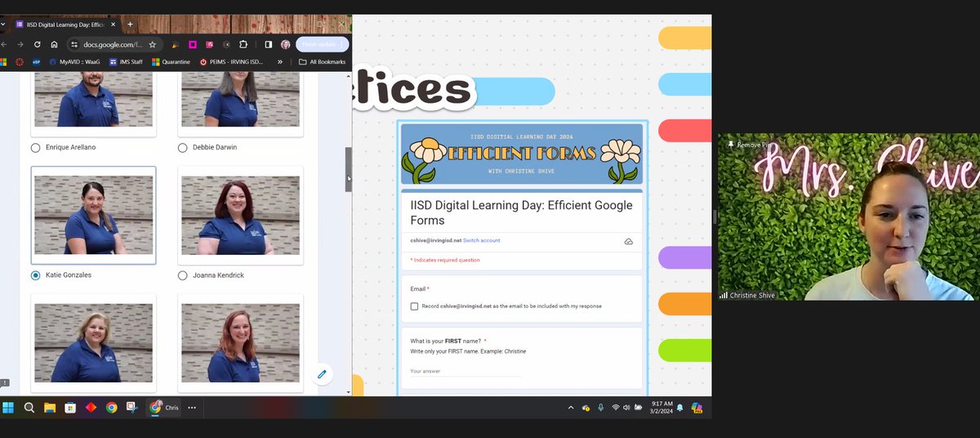Click Switch account link
Image resolution: width=980 pixels, height=438 pixels.
[x=482, y=240]
